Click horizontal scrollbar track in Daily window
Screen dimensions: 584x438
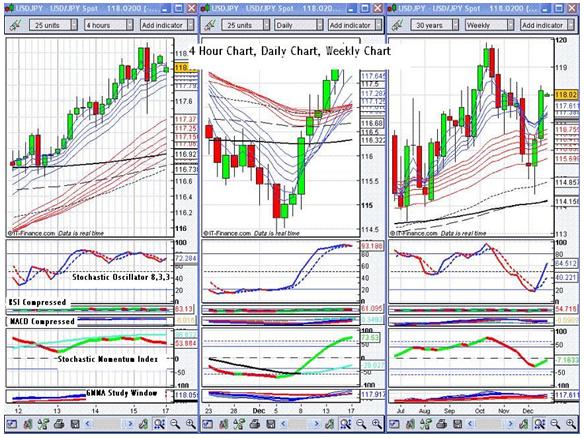[300, 424]
